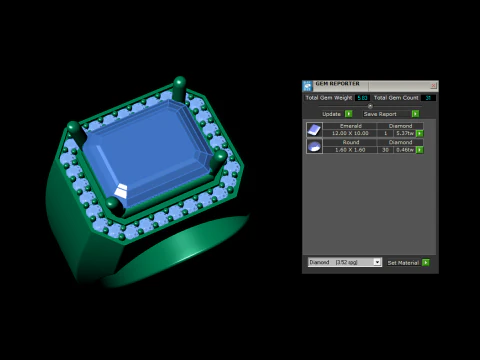This screenshot has width=480, height=360.
Task: Click the Save Report field
Action: (x=386, y=114)
